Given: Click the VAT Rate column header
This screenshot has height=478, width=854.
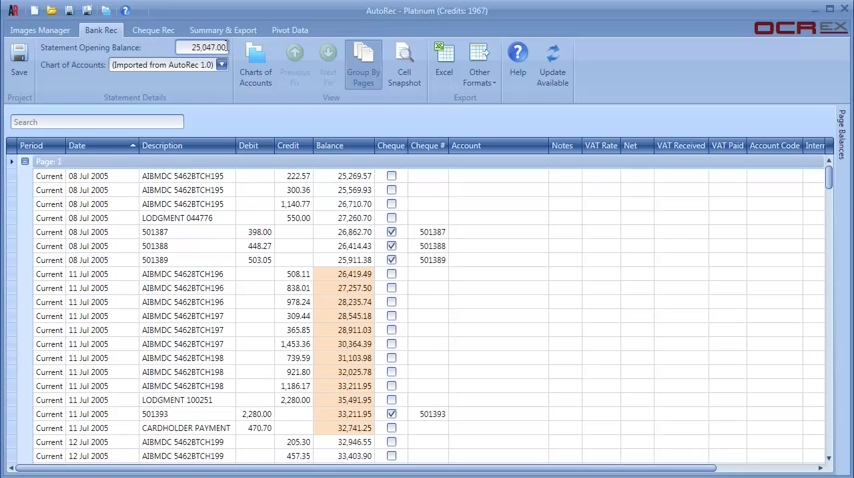Looking at the screenshot, I should tap(601, 145).
